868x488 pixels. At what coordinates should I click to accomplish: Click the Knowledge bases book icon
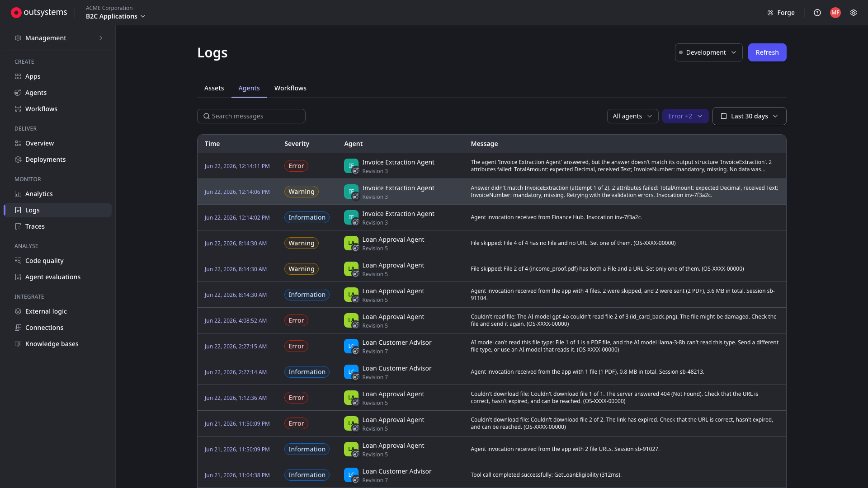(x=18, y=344)
